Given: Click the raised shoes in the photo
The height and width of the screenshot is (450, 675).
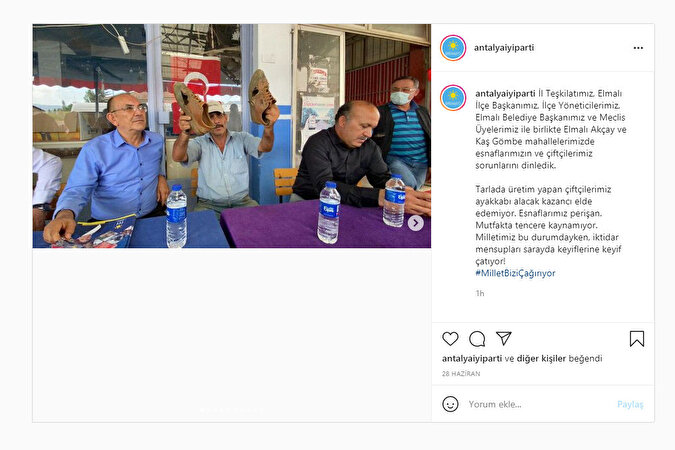Looking at the screenshot, I should (226, 102).
